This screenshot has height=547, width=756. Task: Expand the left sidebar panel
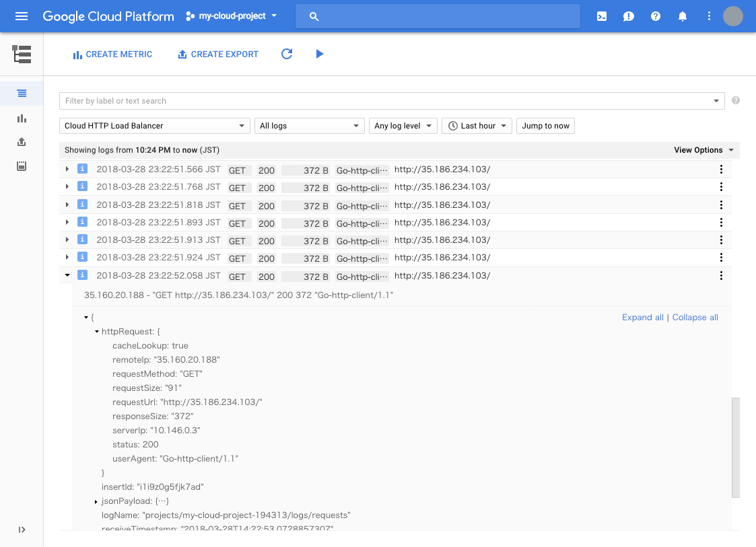pyautogui.click(x=22, y=530)
